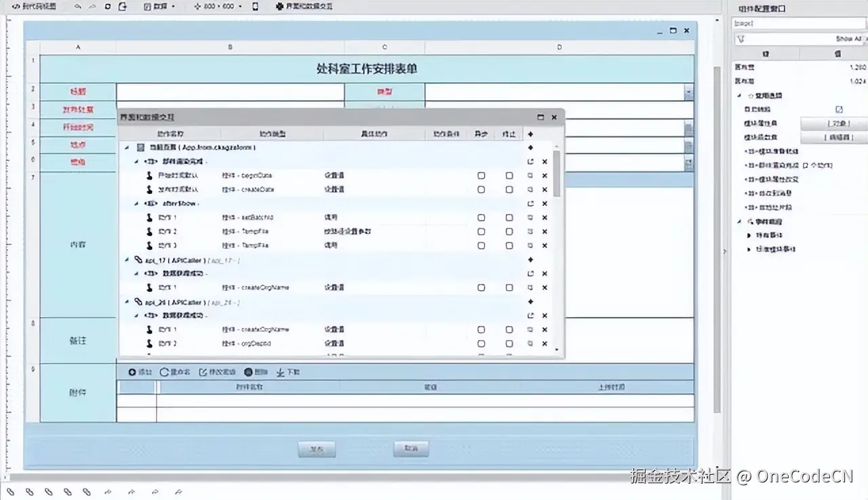Copy the afterShow 动作 2 TempFile row
Viewport: 868px width, 500px height.
(530, 232)
